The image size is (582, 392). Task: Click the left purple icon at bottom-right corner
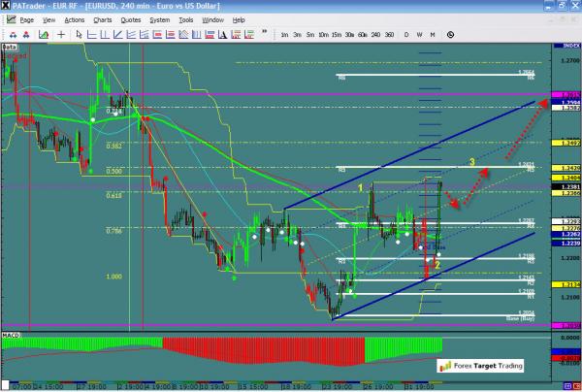[x=567, y=386]
